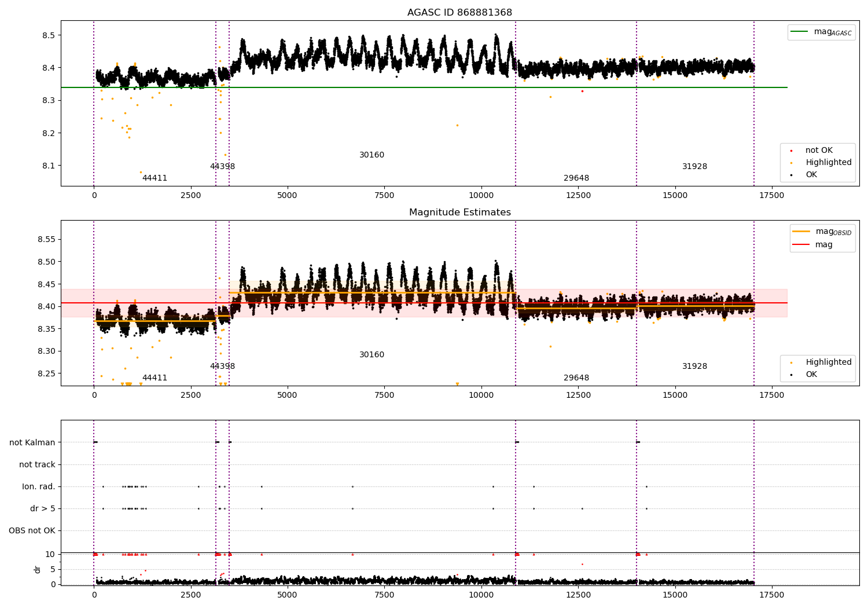Image resolution: width=868 pixels, height=608 pixels.
Task: Click obsid label 31928 in the top plot
Action: pos(694,167)
